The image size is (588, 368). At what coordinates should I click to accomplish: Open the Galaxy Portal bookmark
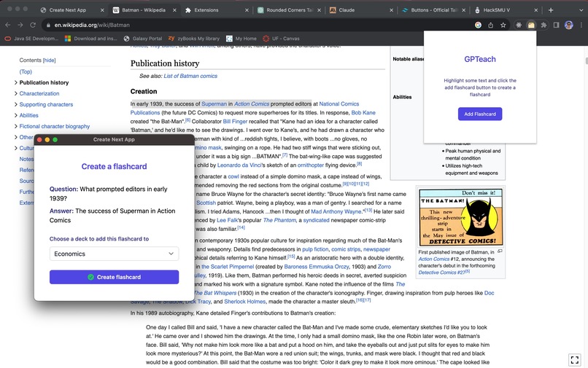(x=143, y=39)
